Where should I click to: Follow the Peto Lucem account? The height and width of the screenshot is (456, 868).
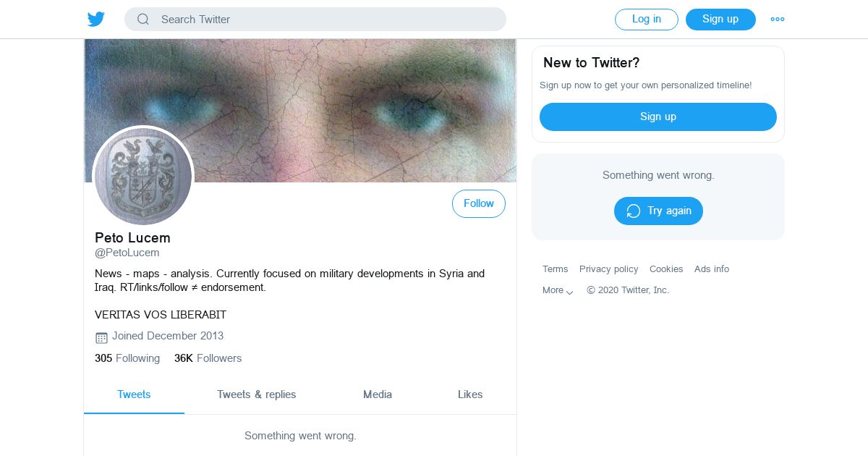click(x=479, y=203)
